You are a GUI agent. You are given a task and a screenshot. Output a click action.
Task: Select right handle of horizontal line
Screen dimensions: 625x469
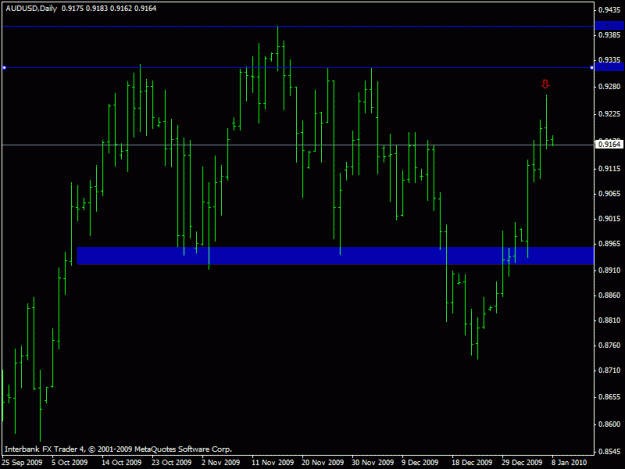tap(592, 68)
